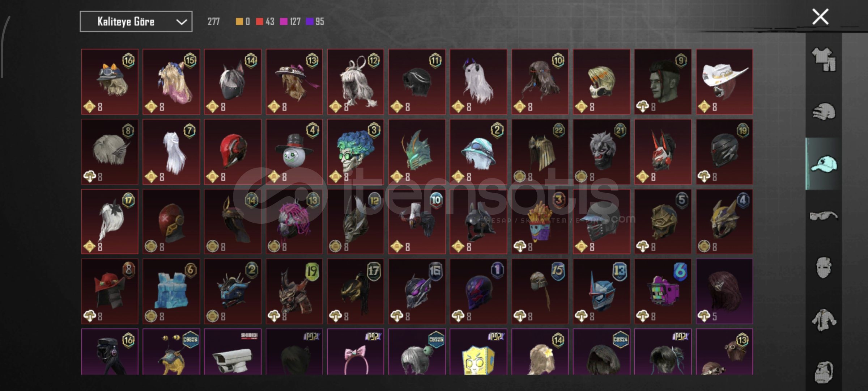Viewport: 868px width, 391px height.
Task: Open the jacket category icon
Action: (824, 320)
